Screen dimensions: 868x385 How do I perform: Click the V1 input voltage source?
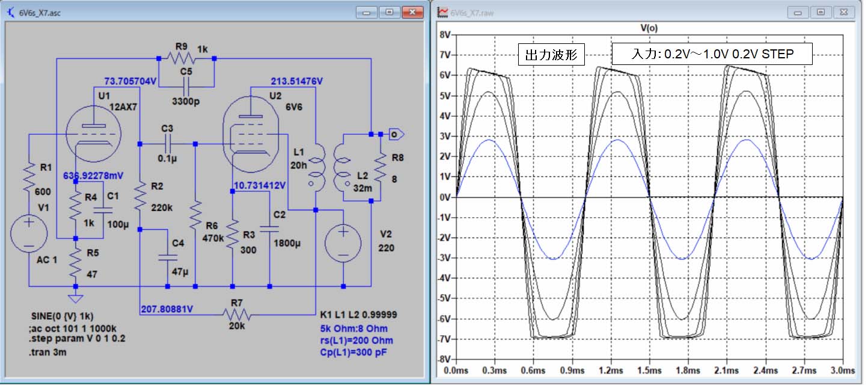(28, 233)
